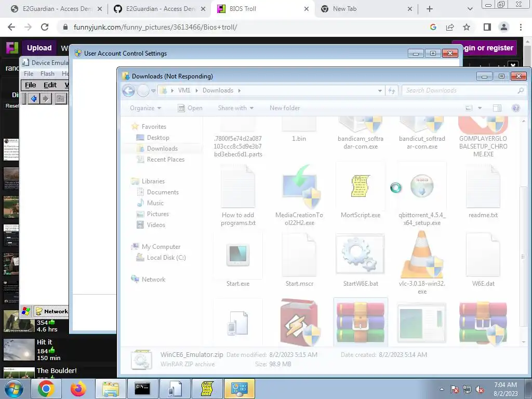The image size is (532, 399).
Task: Select the StartW6E.bat gears icon
Action: tap(361, 255)
